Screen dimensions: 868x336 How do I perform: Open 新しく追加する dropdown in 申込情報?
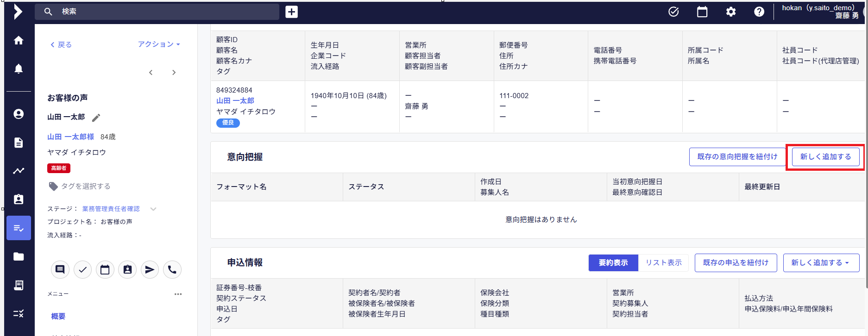tap(821, 263)
